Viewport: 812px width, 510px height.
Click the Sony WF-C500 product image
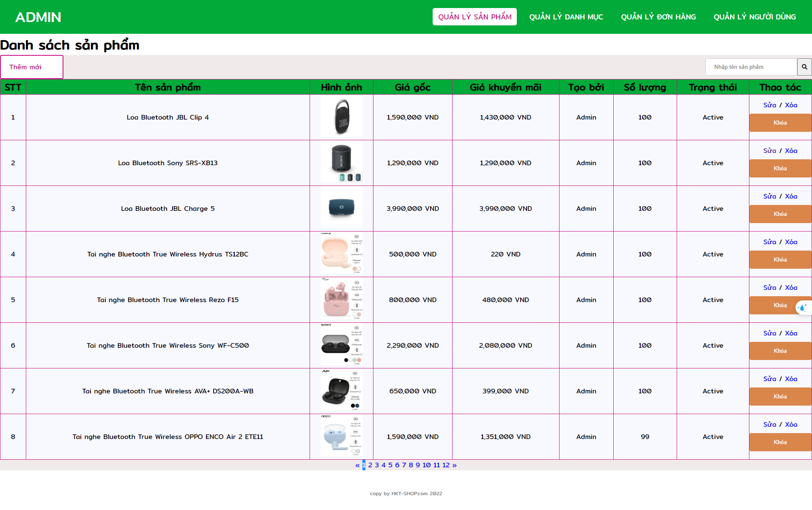coord(341,345)
